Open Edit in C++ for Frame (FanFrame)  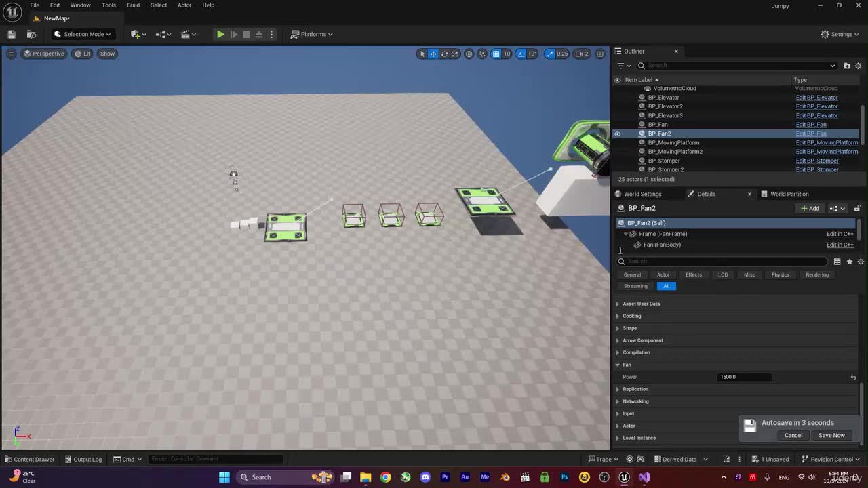click(x=840, y=234)
